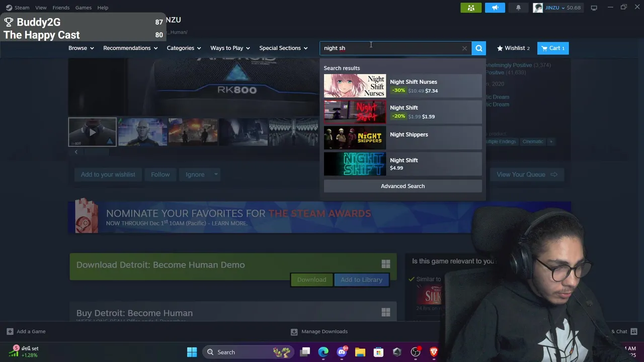The height and width of the screenshot is (362, 644).
Task: Open File Explorer from taskbar
Action: [x=360, y=352]
